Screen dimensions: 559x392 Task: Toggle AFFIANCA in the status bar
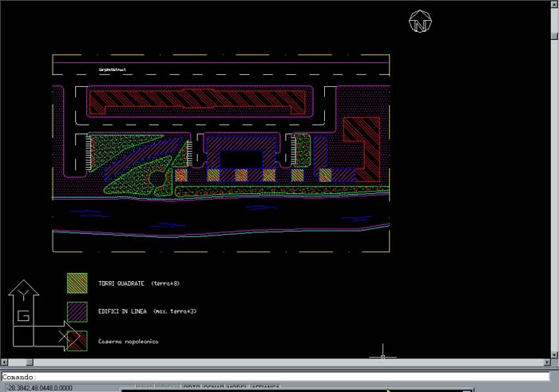(266, 387)
